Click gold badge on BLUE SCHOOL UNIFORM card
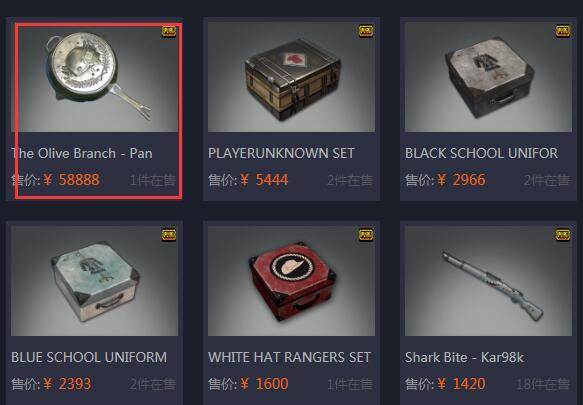The image size is (583, 405). pyautogui.click(x=169, y=235)
